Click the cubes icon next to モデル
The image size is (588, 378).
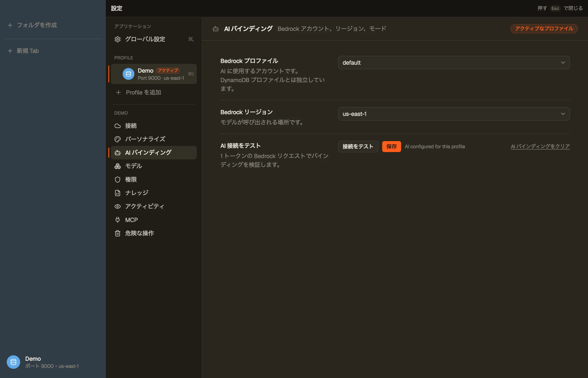coord(118,166)
